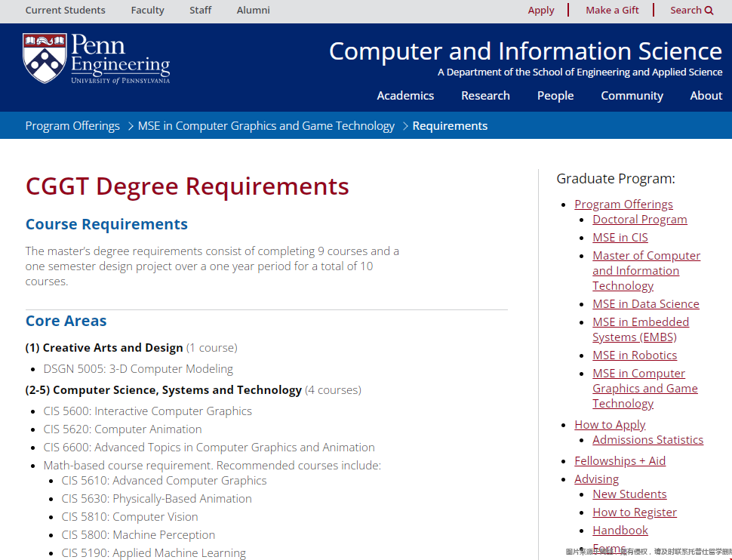Select MSE in Robotics sidebar link

click(634, 355)
